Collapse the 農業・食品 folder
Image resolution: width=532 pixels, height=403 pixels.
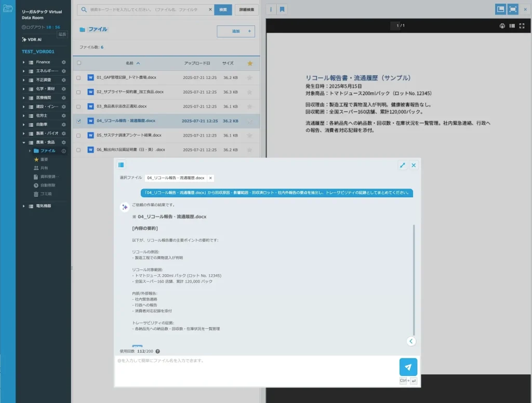click(23, 142)
